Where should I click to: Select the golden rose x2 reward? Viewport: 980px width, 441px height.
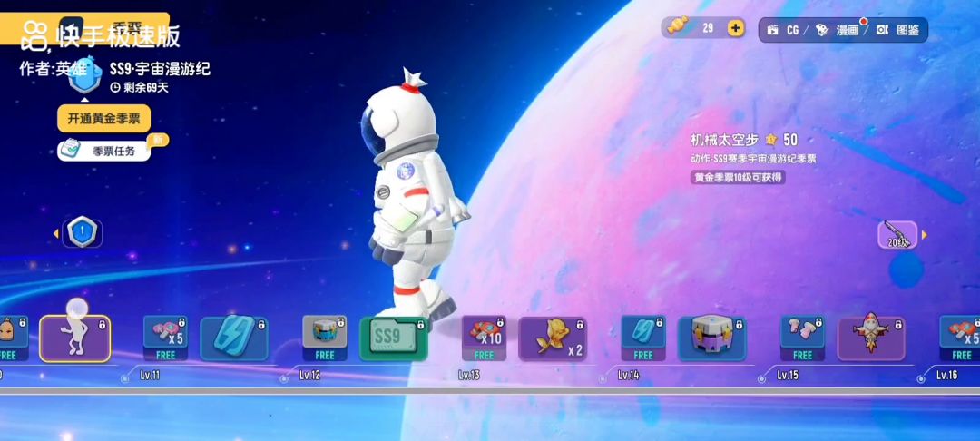coord(554,338)
